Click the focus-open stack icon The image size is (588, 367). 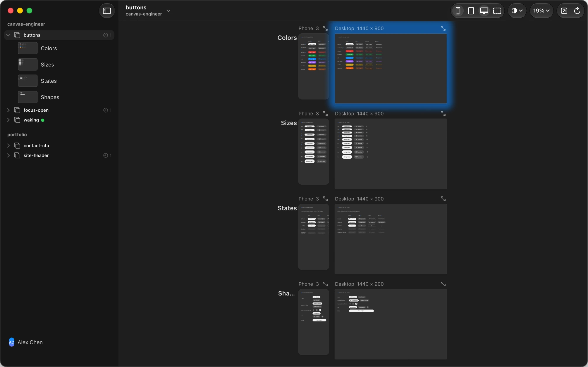click(17, 110)
